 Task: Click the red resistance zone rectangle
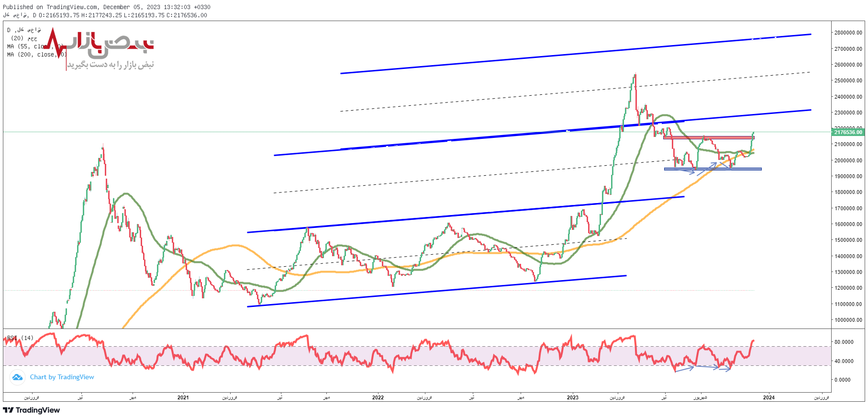click(709, 138)
